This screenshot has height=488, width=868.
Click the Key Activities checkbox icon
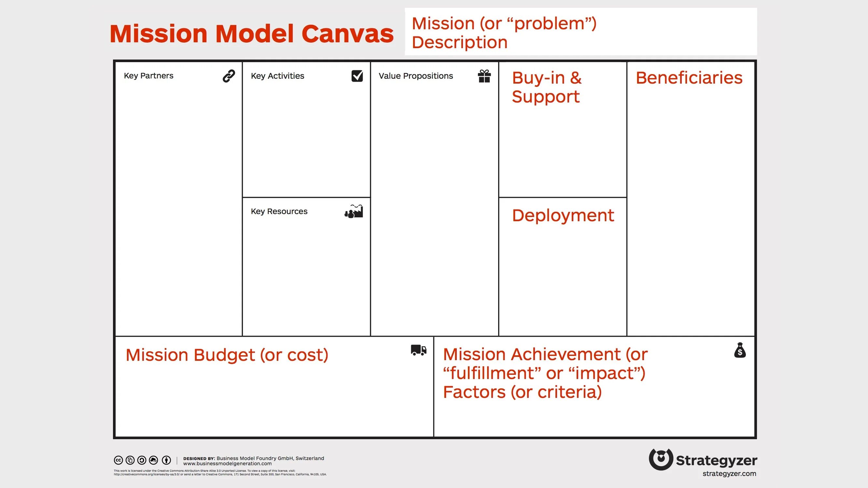tap(356, 76)
